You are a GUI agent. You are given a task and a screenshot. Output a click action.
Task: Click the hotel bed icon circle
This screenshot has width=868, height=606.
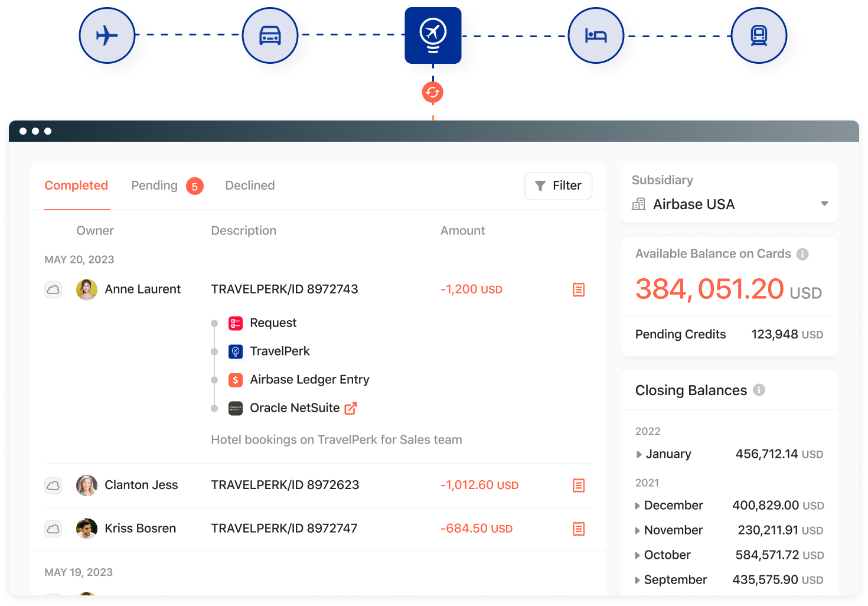click(x=596, y=35)
